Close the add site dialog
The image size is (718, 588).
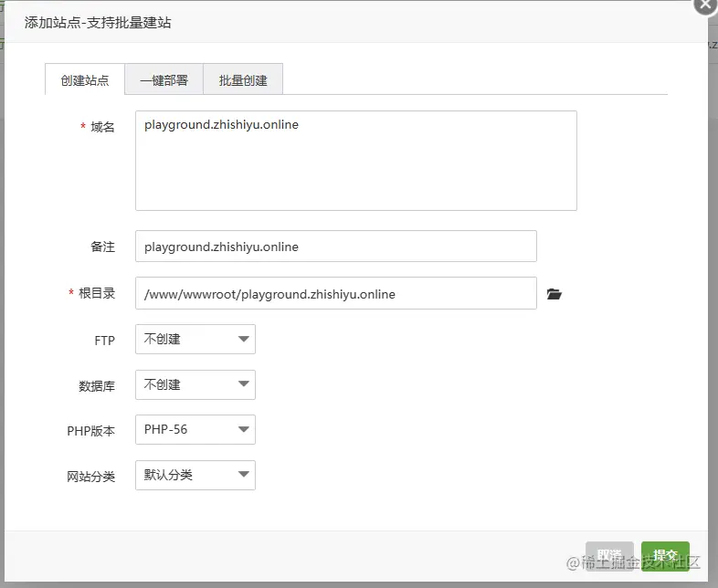[x=705, y=5]
